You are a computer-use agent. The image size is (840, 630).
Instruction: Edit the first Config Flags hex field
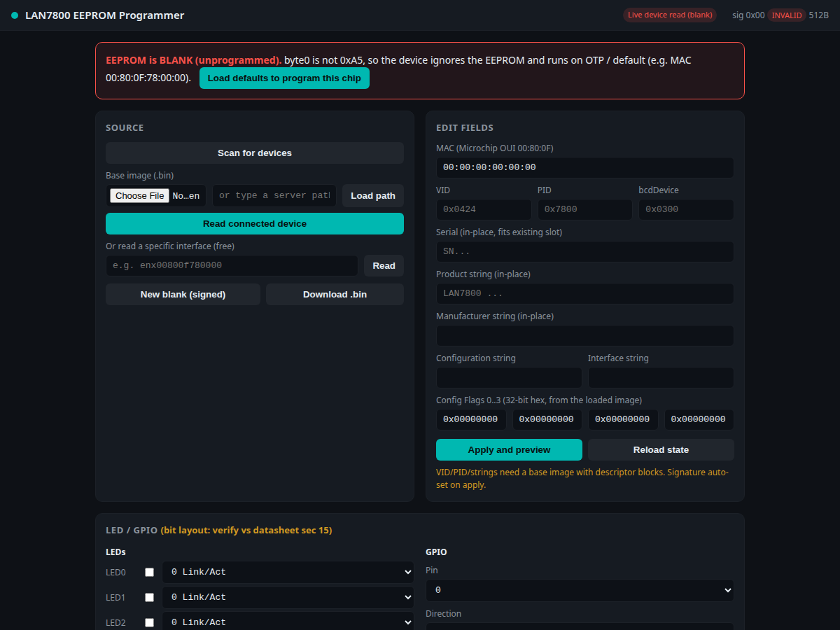[x=471, y=419]
